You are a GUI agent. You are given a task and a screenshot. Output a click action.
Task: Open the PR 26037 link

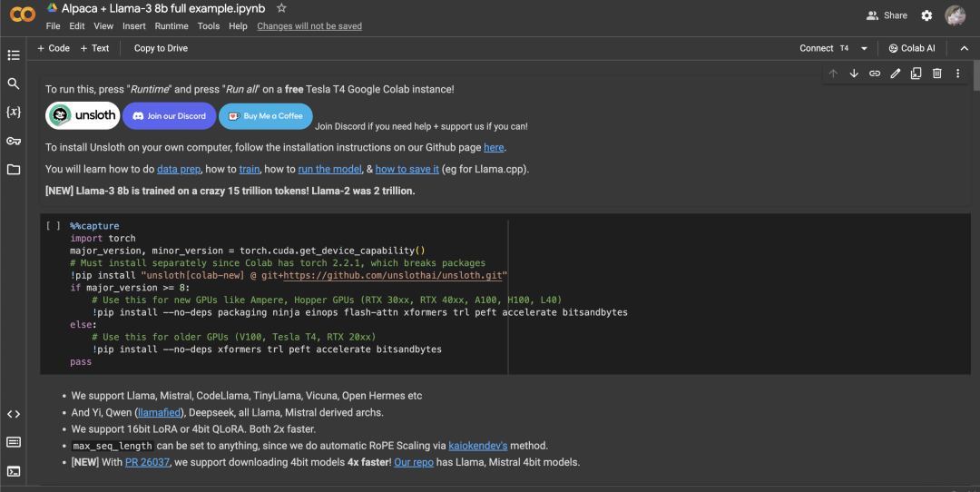(x=148, y=463)
